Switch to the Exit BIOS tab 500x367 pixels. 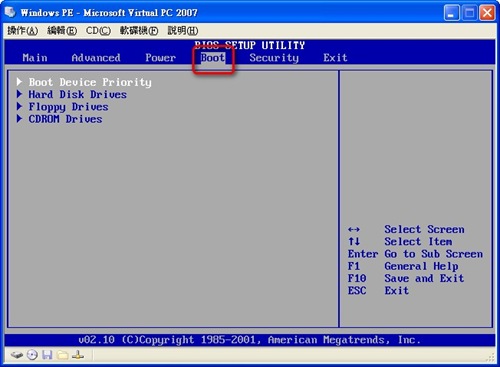pos(335,58)
